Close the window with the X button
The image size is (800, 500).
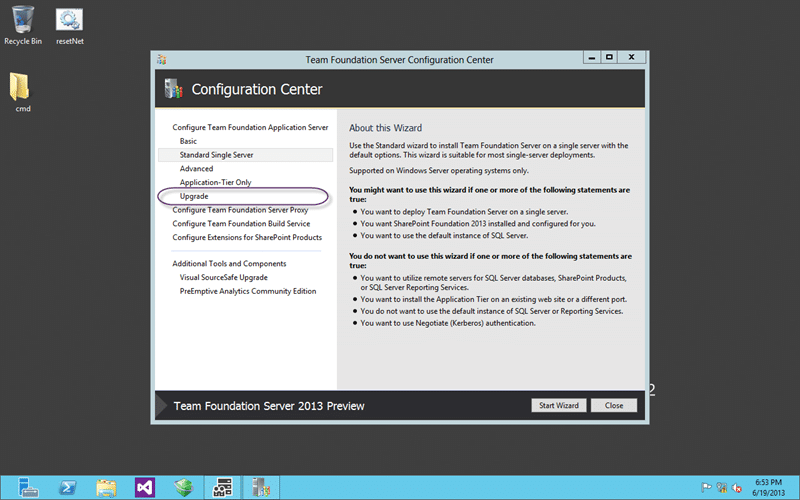[632, 58]
